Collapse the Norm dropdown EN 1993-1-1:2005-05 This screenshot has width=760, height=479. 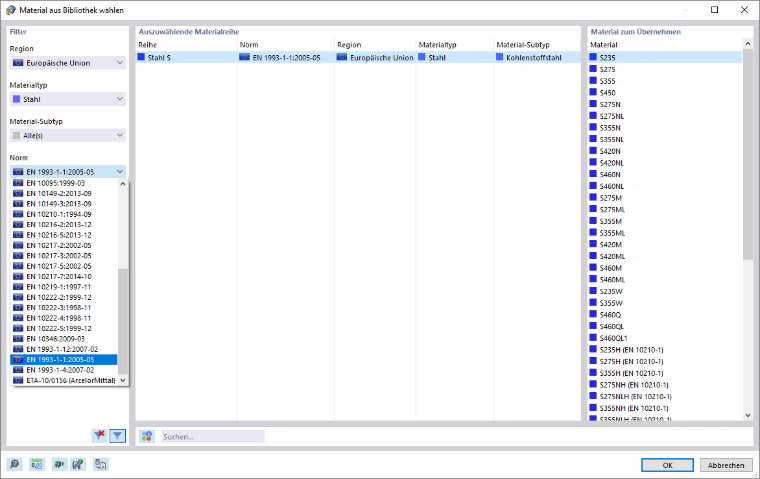[x=68, y=172]
